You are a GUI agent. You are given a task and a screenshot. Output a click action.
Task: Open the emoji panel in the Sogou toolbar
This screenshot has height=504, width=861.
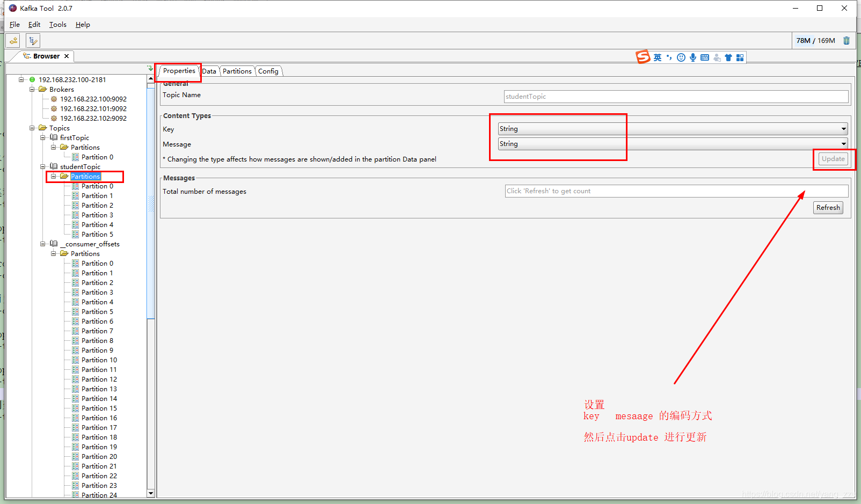click(x=681, y=57)
